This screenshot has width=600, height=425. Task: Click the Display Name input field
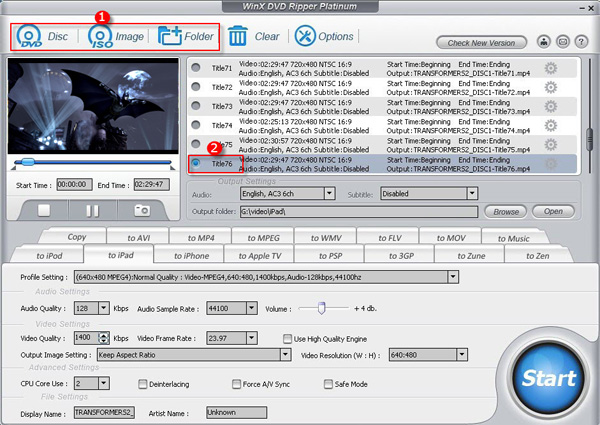pos(104,412)
